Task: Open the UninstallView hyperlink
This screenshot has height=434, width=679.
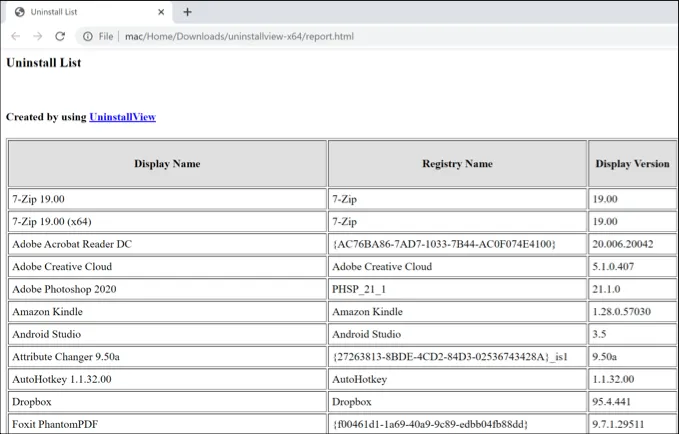Action: coord(122,117)
